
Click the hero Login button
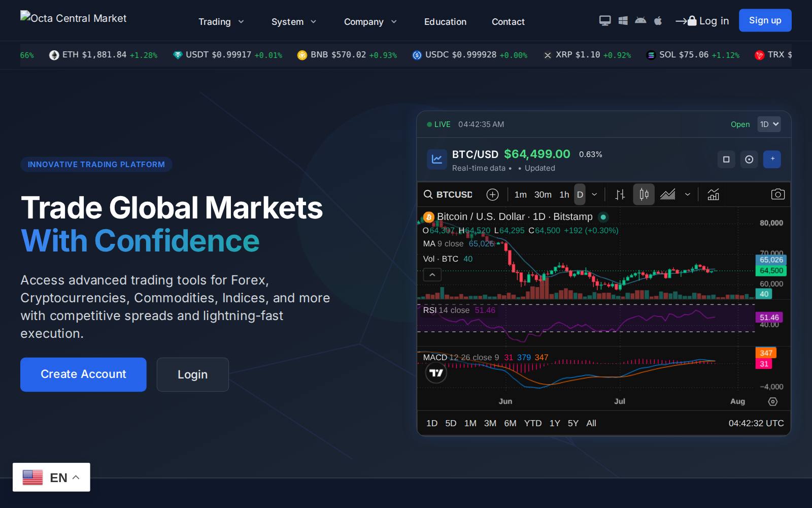point(192,374)
